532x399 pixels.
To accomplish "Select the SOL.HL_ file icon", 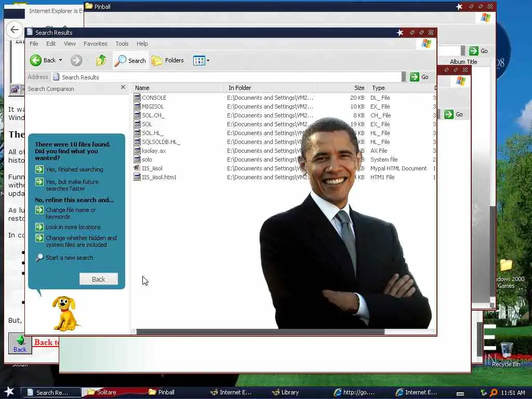I will tap(137, 132).
